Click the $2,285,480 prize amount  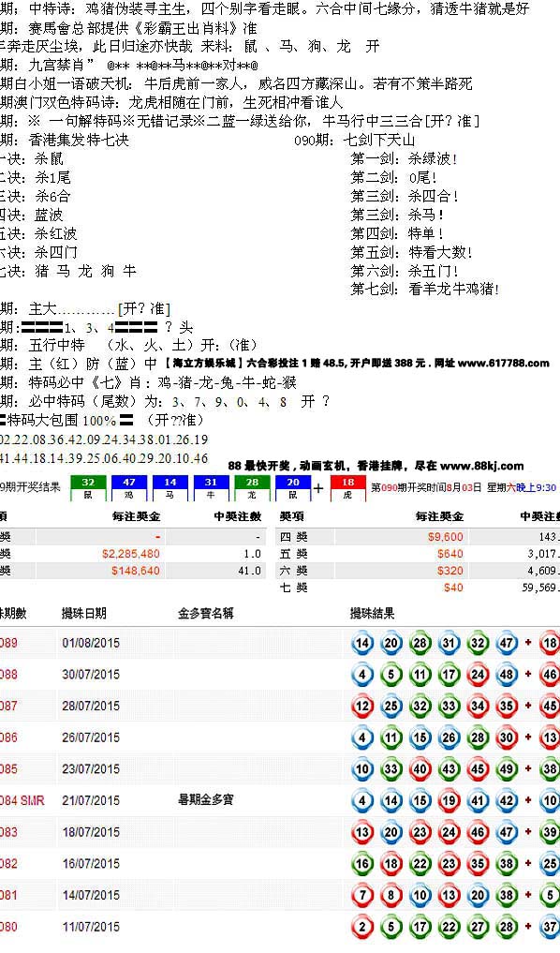tap(130, 554)
